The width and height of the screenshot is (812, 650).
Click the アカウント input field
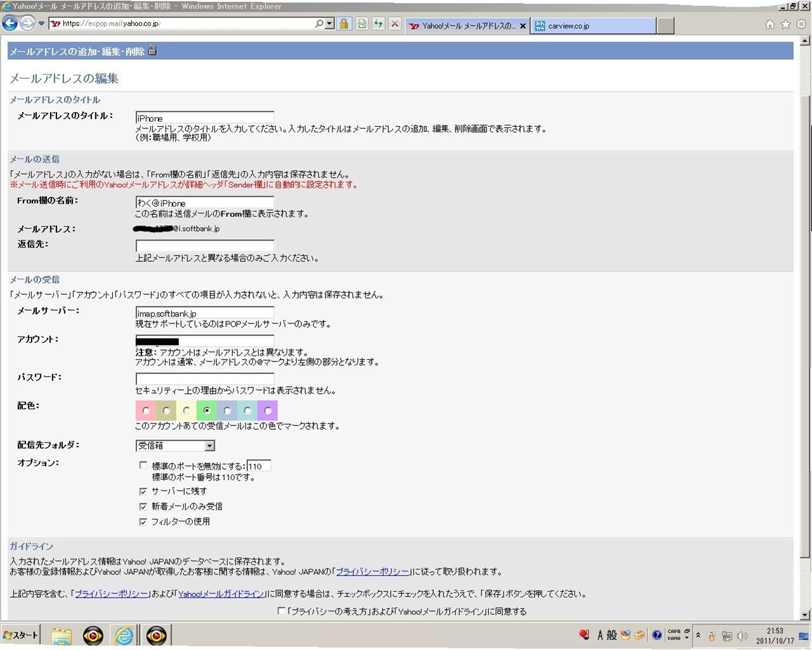pos(205,341)
